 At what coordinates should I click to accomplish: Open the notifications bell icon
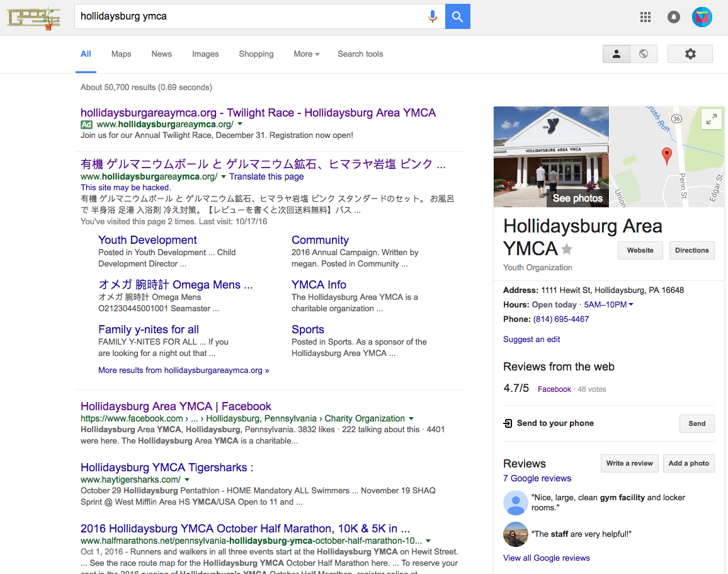tap(674, 17)
